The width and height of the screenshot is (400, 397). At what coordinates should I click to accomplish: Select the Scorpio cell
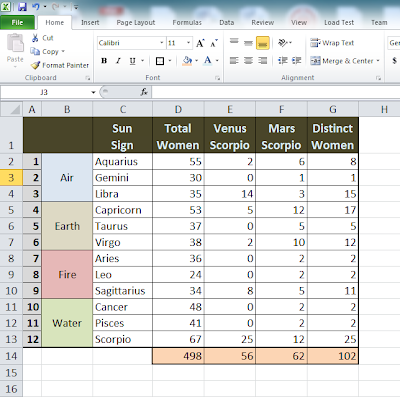(122, 339)
